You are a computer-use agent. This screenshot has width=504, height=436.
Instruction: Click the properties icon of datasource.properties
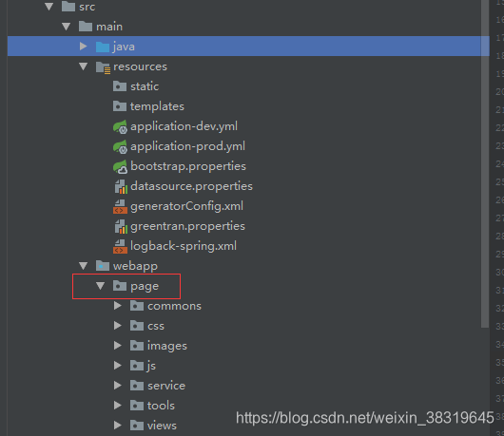(121, 186)
